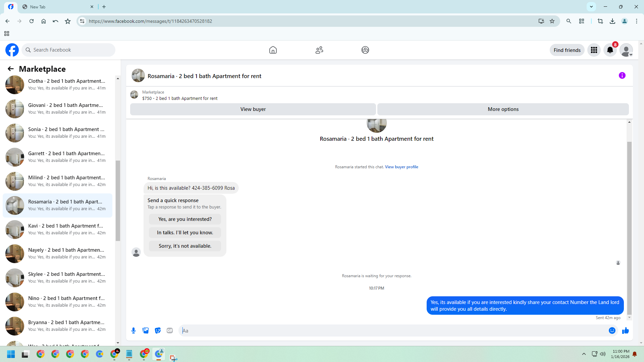
Task: Open the Facebook Home tab
Action: (273, 50)
